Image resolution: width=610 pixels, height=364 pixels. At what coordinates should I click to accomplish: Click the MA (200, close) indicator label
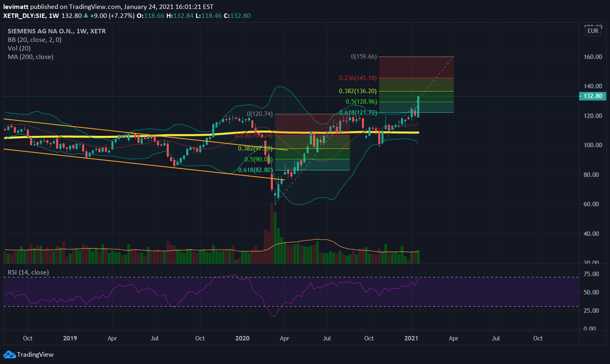(30, 57)
